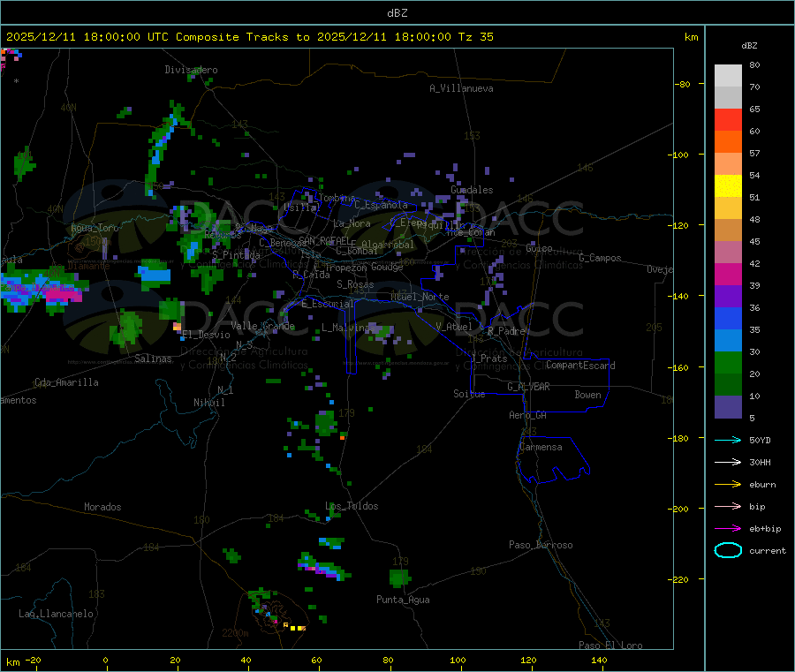795x672 pixels.
Task: Pick the 20 dBZ green legend swatch
Action: pos(728,362)
